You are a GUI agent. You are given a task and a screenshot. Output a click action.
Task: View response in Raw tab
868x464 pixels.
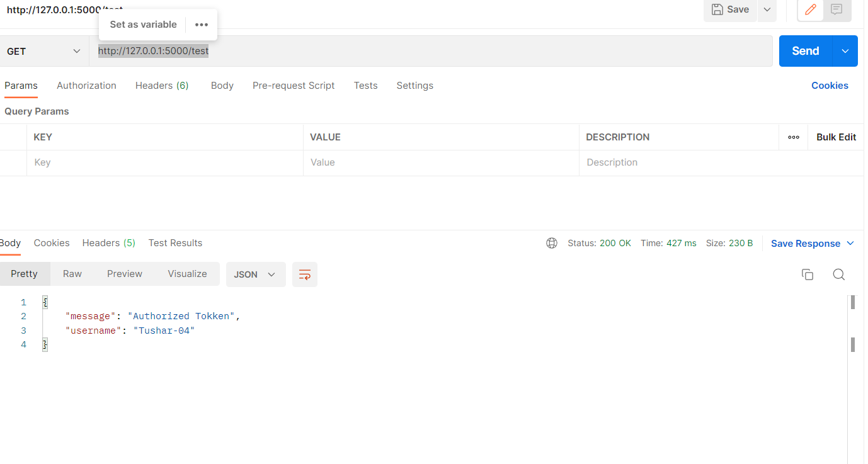coord(72,273)
